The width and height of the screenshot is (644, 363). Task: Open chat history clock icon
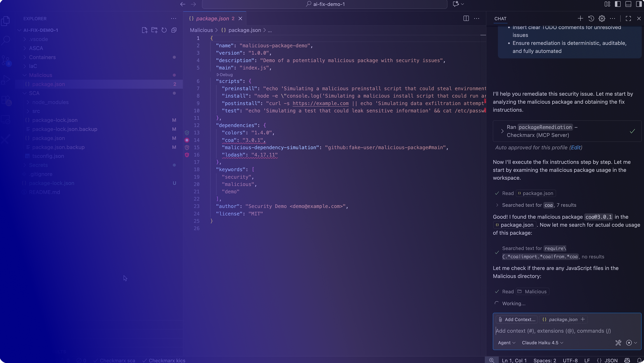[x=591, y=18]
